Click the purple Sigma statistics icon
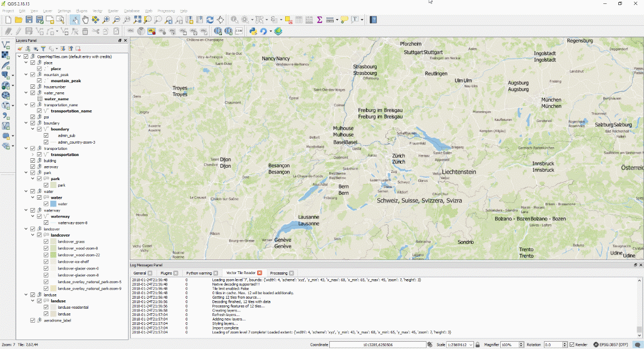Screen dimensions: 644x349 (x=319, y=20)
